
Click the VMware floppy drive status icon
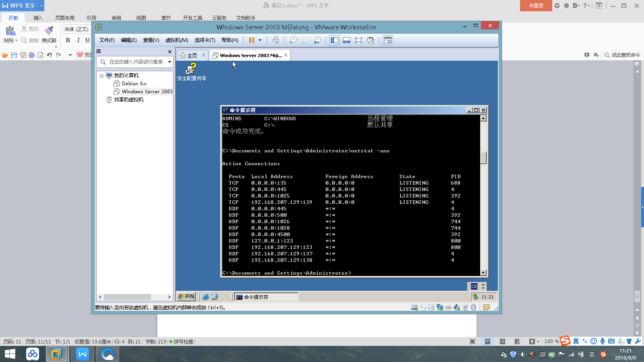tap(431, 307)
